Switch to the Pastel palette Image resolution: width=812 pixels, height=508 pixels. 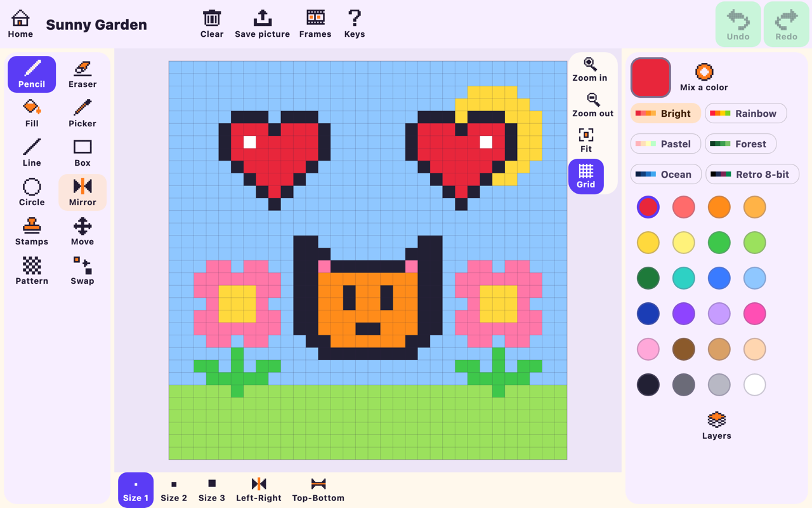tap(665, 144)
